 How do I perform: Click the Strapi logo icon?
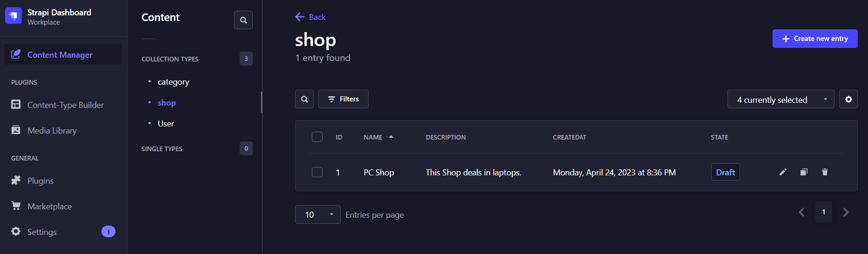click(13, 16)
